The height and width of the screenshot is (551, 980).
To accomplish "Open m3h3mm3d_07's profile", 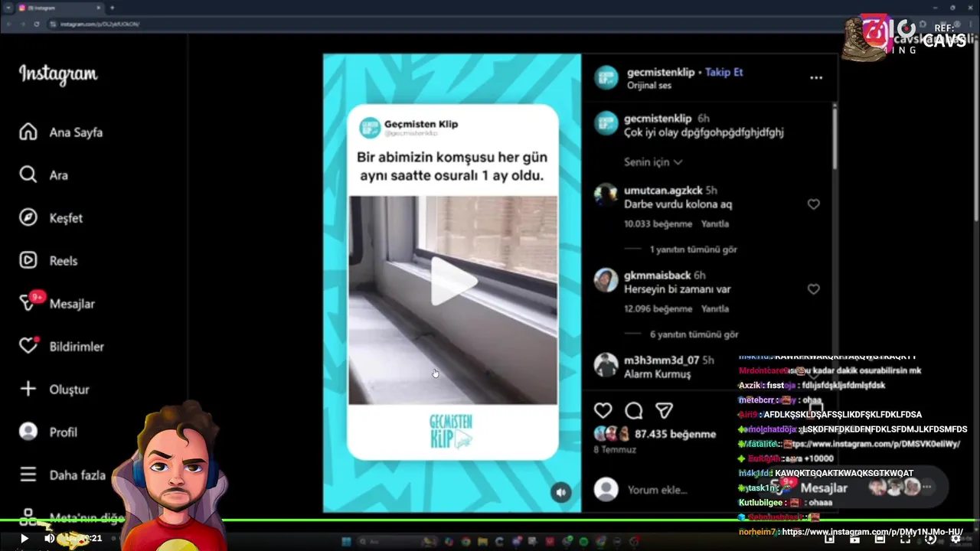I will coord(661,360).
